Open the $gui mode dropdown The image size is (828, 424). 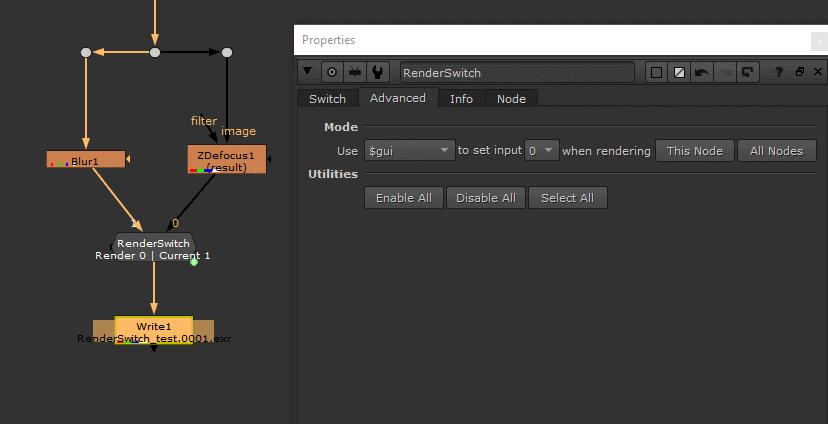click(410, 150)
